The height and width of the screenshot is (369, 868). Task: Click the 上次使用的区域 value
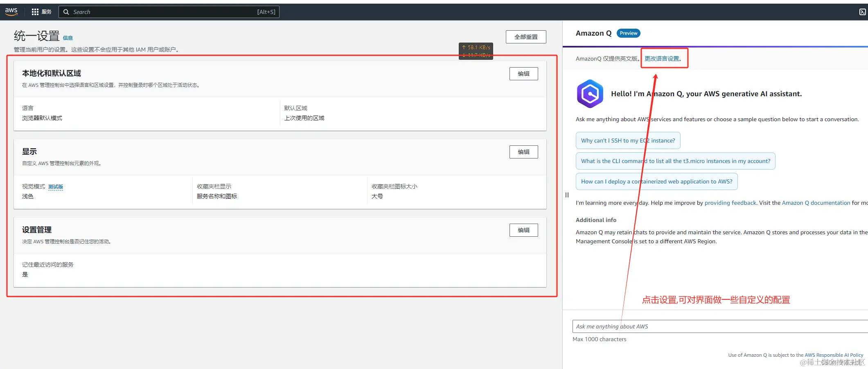coord(304,118)
